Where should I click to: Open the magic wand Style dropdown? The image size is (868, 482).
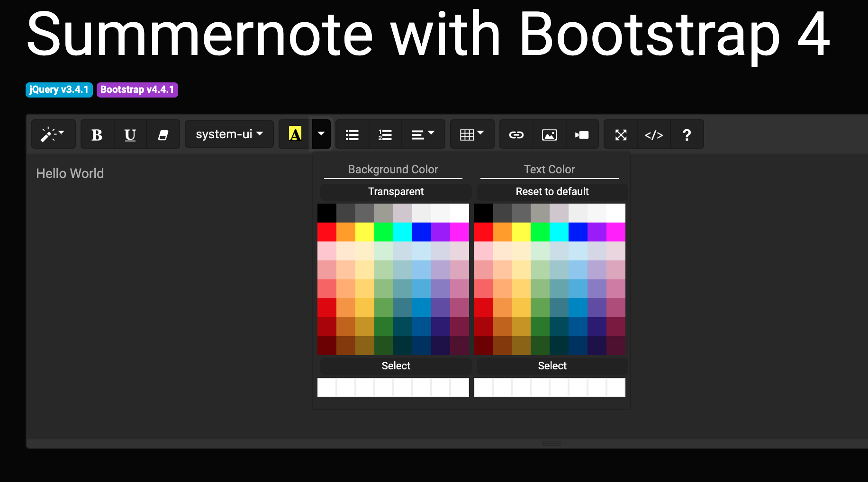53,134
